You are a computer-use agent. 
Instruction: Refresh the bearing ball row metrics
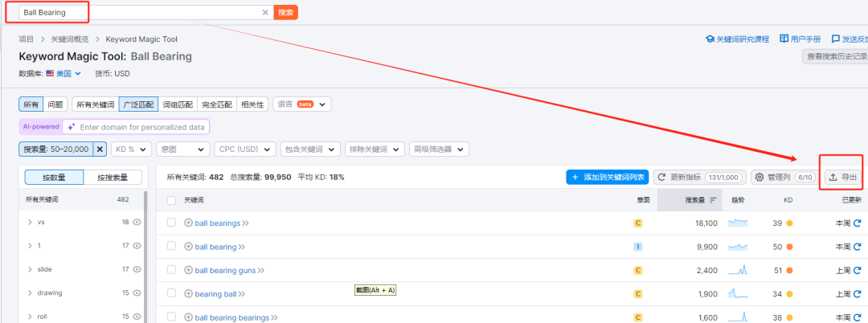point(858,294)
